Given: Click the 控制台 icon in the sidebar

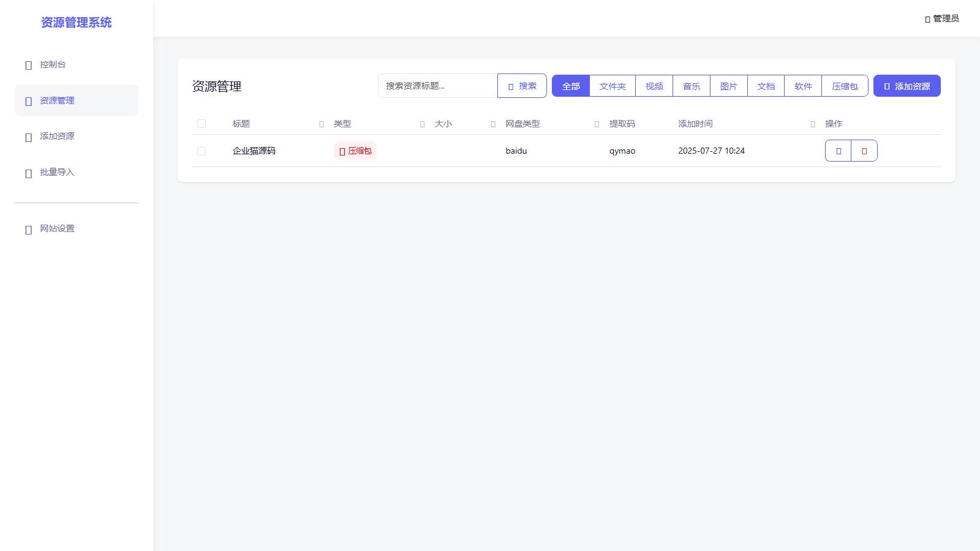Looking at the screenshot, I should tap(28, 65).
